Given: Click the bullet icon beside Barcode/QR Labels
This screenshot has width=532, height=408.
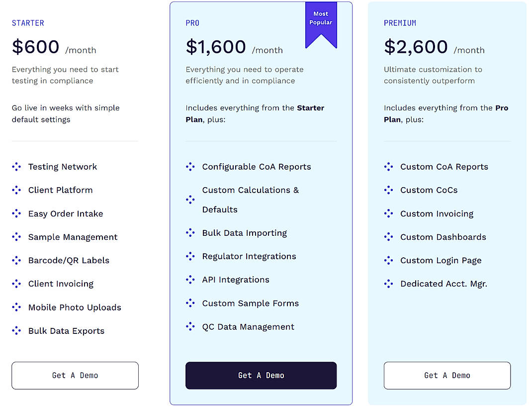Looking at the screenshot, I should [16, 260].
